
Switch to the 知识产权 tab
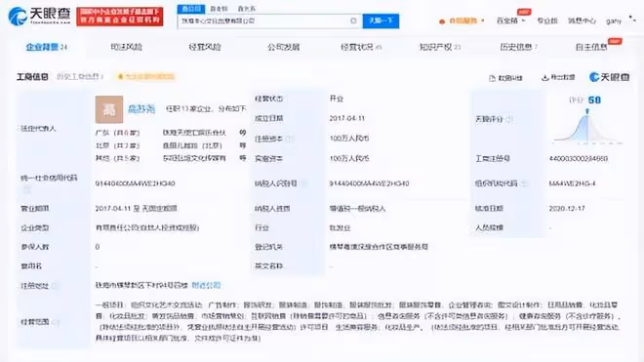440,47
